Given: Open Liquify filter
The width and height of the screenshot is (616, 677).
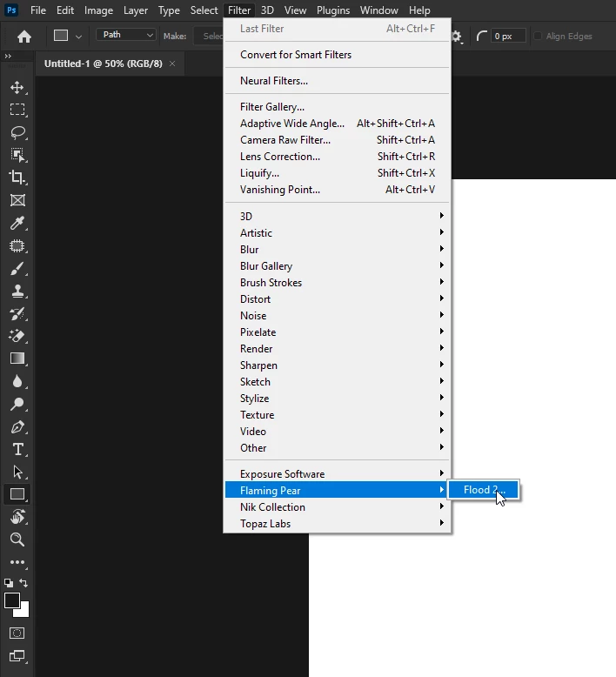Looking at the screenshot, I should tap(337, 172).
